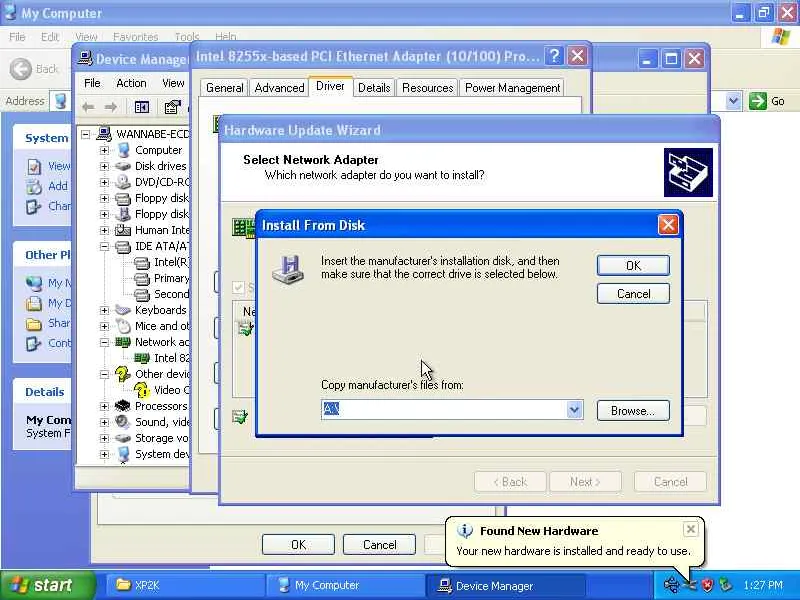Image resolution: width=800 pixels, height=600 pixels.
Task: Click the Start button
Action: click(x=47, y=585)
